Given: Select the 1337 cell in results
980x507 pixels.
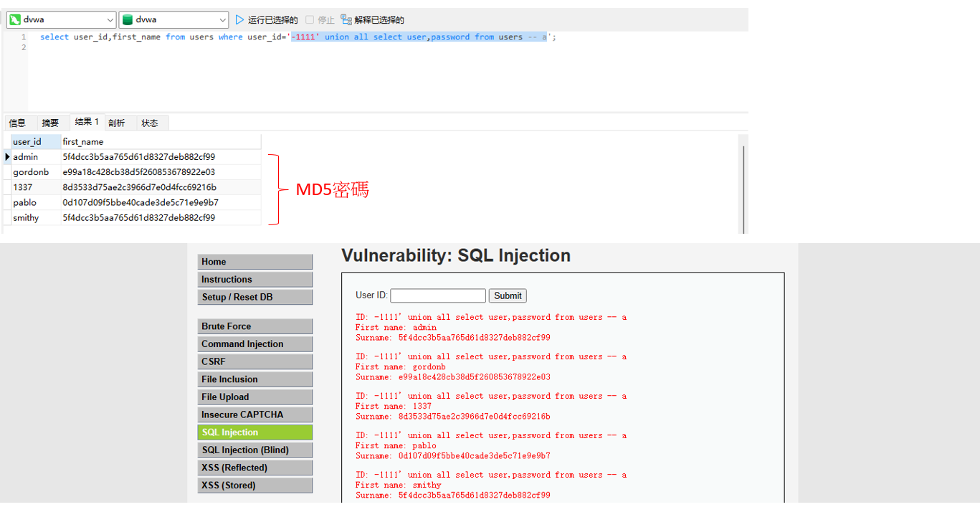Looking at the screenshot, I should point(36,187).
